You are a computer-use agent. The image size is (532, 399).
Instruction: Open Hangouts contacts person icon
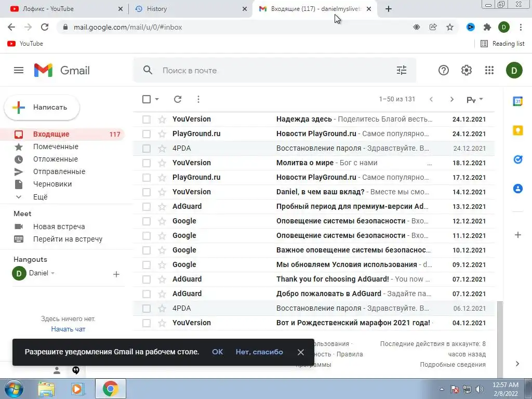coord(57,370)
